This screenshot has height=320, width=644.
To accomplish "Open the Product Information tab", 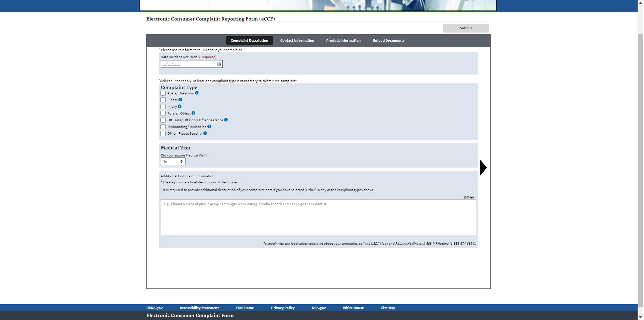I will (343, 41).
